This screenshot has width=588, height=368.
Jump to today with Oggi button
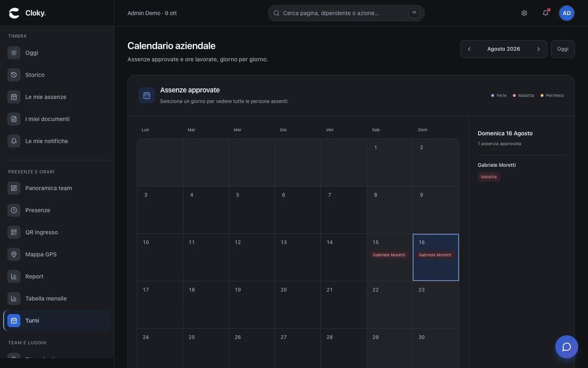click(x=563, y=49)
